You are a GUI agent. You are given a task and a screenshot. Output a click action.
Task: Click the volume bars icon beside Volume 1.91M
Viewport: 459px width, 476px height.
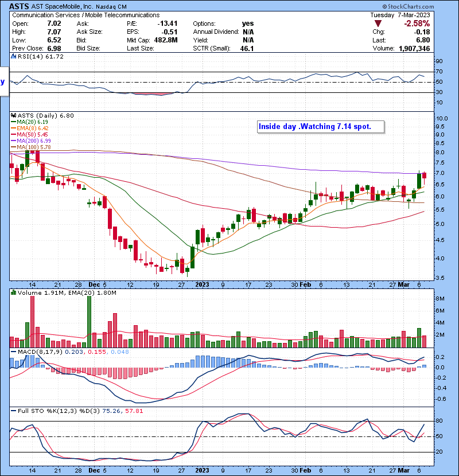click(13, 292)
